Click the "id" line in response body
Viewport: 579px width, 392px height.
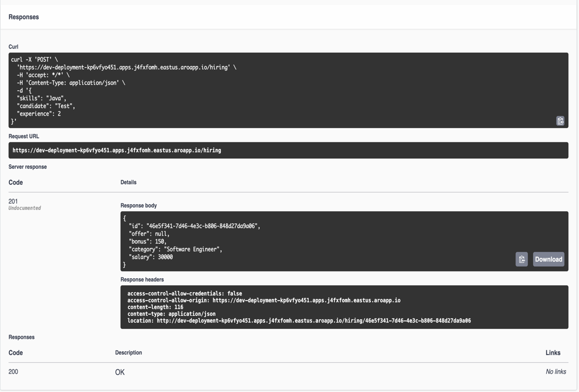coord(194,226)
